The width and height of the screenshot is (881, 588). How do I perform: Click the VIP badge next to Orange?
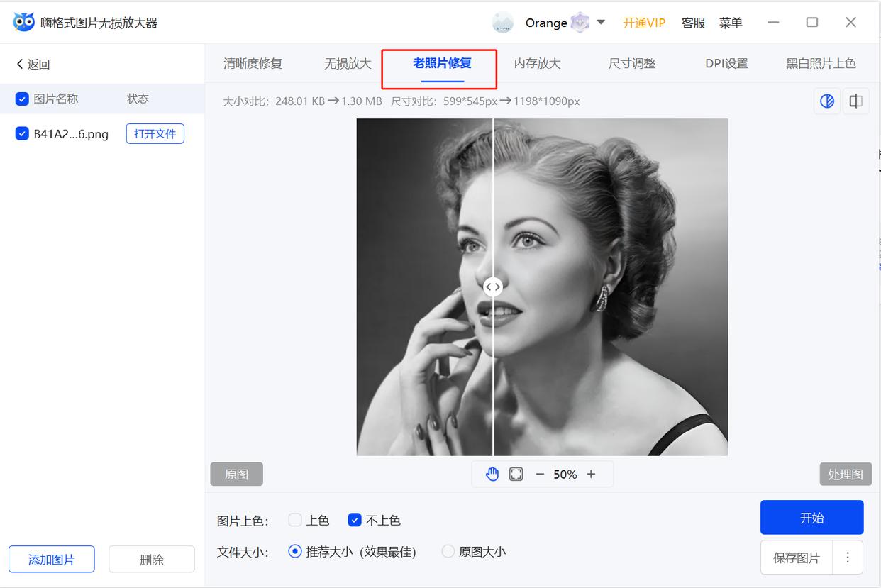580,22
